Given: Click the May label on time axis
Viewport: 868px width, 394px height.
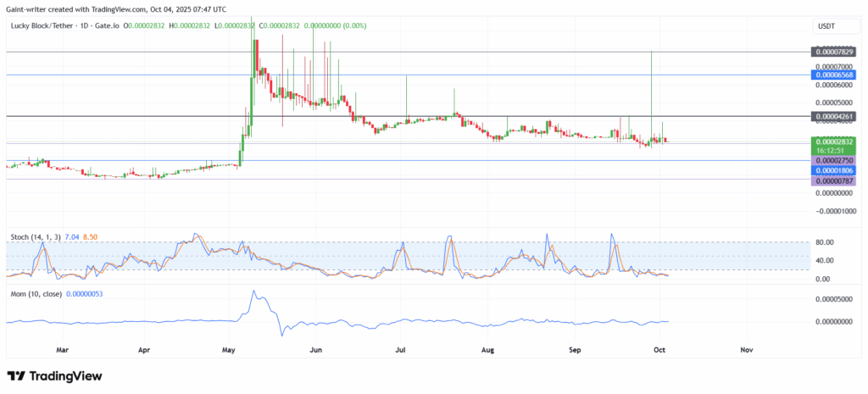Looking at the screenshot, I should (x=228, y=350).
